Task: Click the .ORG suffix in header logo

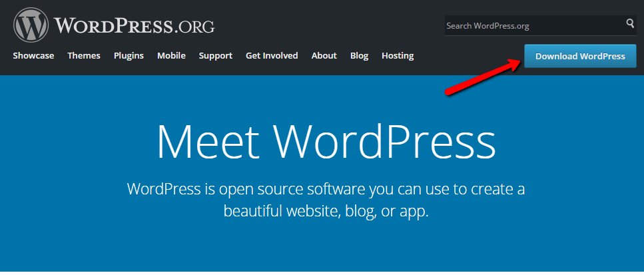Action: [194, 27]
